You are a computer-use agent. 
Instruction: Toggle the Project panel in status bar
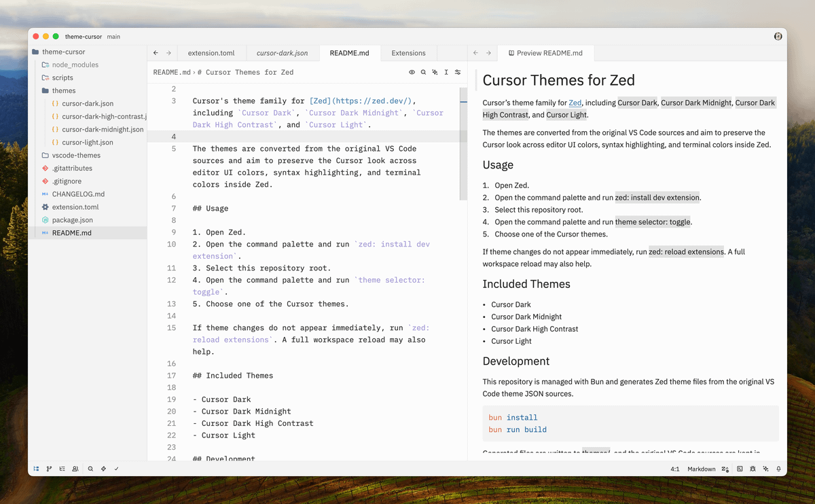(36, 469)
